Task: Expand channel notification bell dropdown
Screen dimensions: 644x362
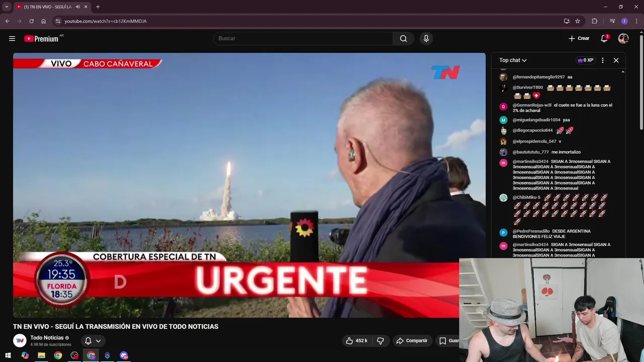Action: (93, 341)
